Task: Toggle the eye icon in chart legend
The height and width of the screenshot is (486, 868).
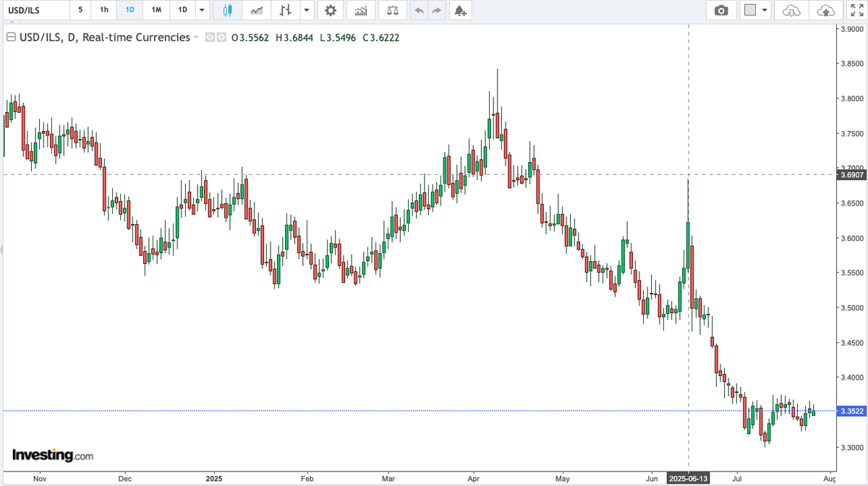Action: tap(210, 37)
